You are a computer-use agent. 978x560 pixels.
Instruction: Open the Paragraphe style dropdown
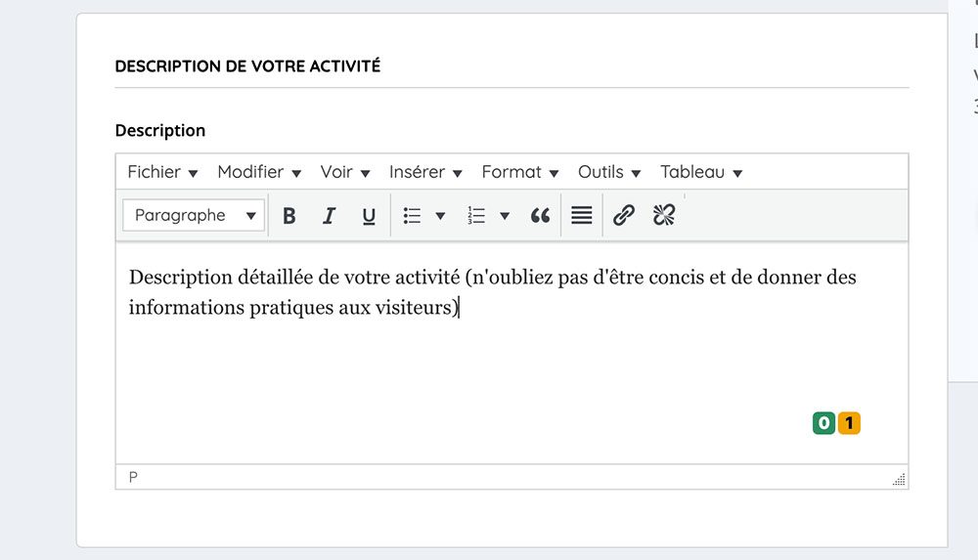tap(194, 216)
